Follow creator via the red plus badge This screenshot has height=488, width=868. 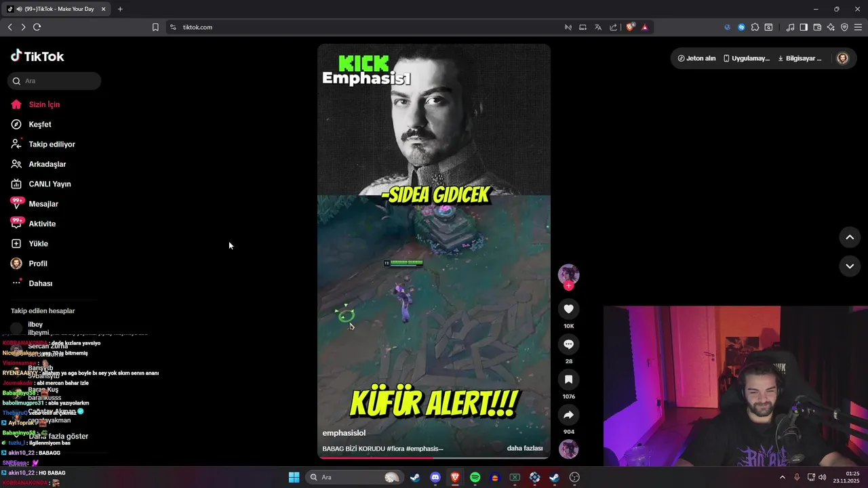[568, 286]
